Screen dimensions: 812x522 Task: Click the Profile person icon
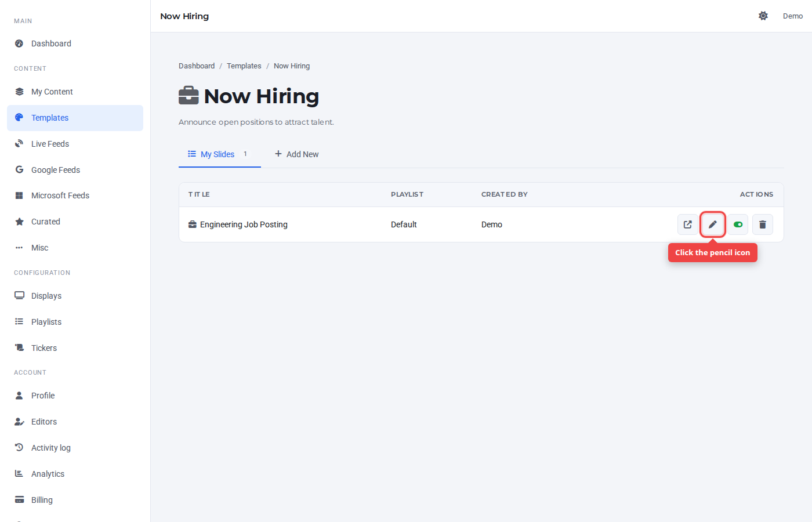click(x=19, y=396)
